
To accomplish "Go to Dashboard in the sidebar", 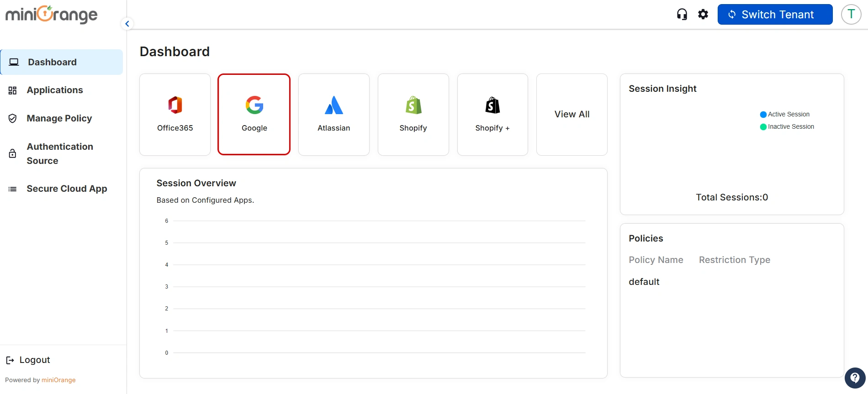I will (62, 62).
